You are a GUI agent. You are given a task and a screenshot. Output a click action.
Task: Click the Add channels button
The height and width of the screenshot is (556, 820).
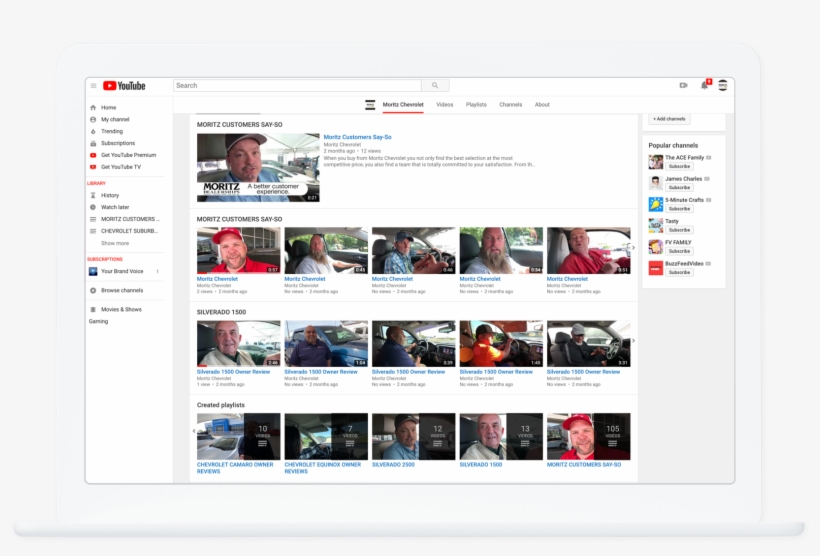pyautogui.click(x=669, y=119)
